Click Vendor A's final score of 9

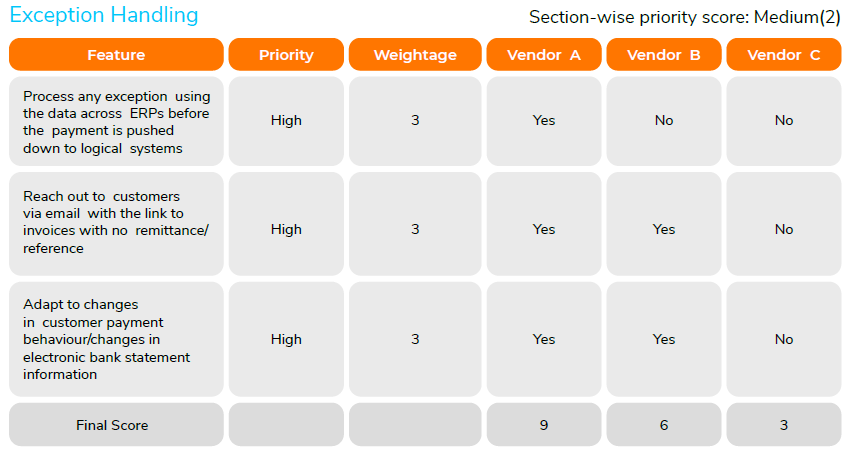544,425
